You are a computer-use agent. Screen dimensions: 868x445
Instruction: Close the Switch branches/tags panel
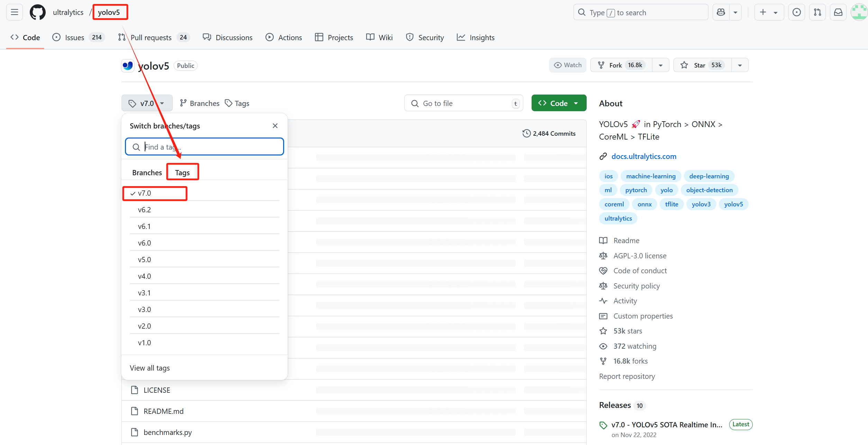[x=275, y=126]
